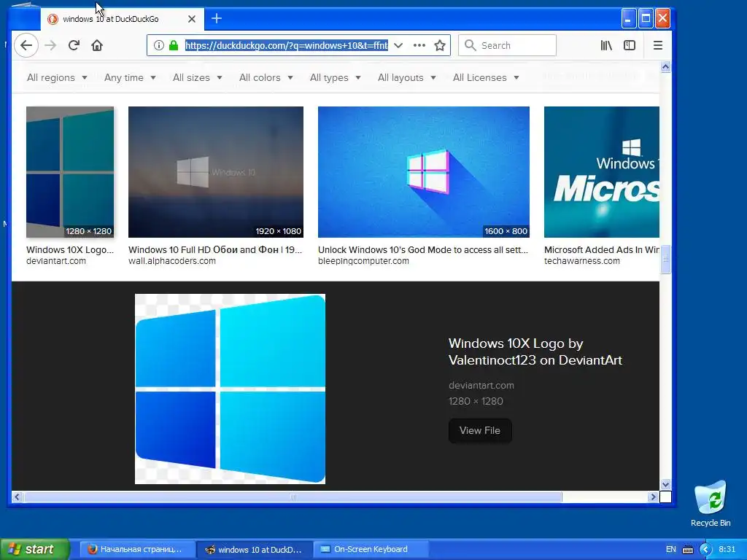Expand the Any time filter

[130, 77]
